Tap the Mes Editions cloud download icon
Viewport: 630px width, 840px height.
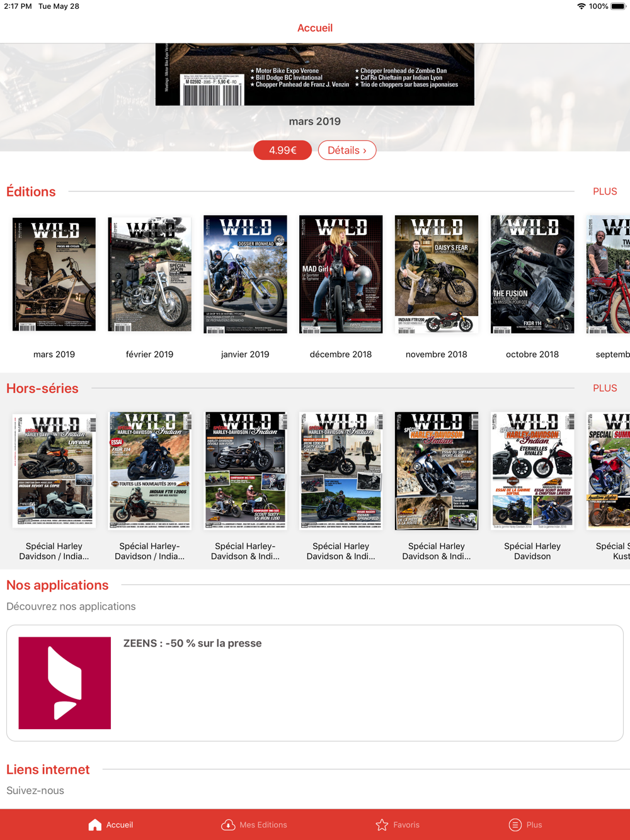pyautogui.click(x=228, y=825)
